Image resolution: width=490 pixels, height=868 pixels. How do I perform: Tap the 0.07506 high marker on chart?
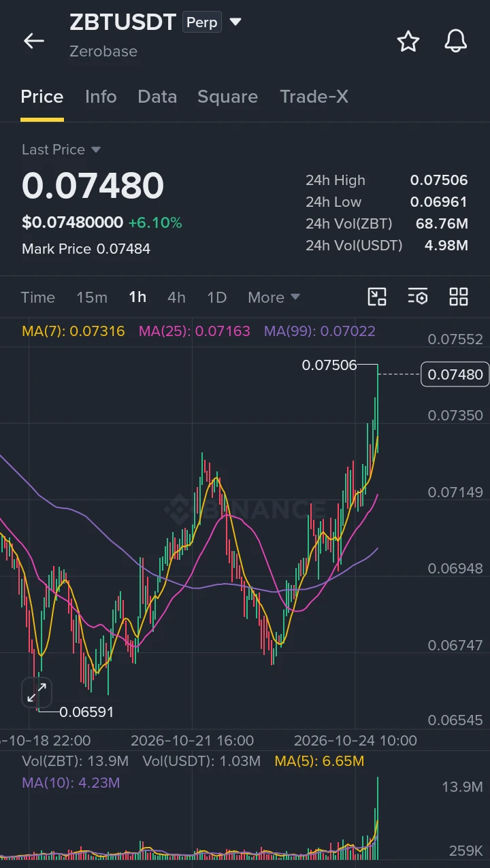pos(329,365)
